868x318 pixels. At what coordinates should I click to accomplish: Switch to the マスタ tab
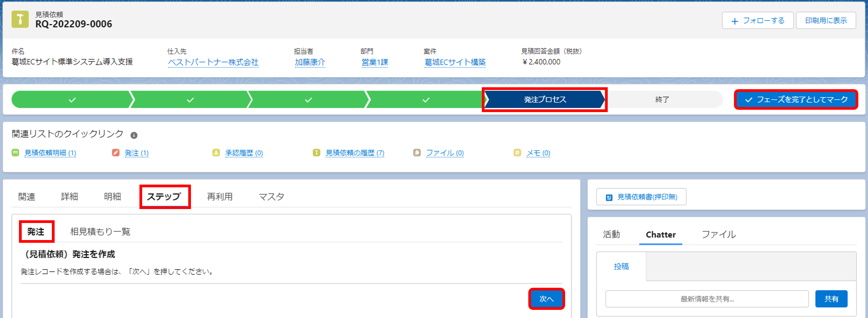point(272,197)
